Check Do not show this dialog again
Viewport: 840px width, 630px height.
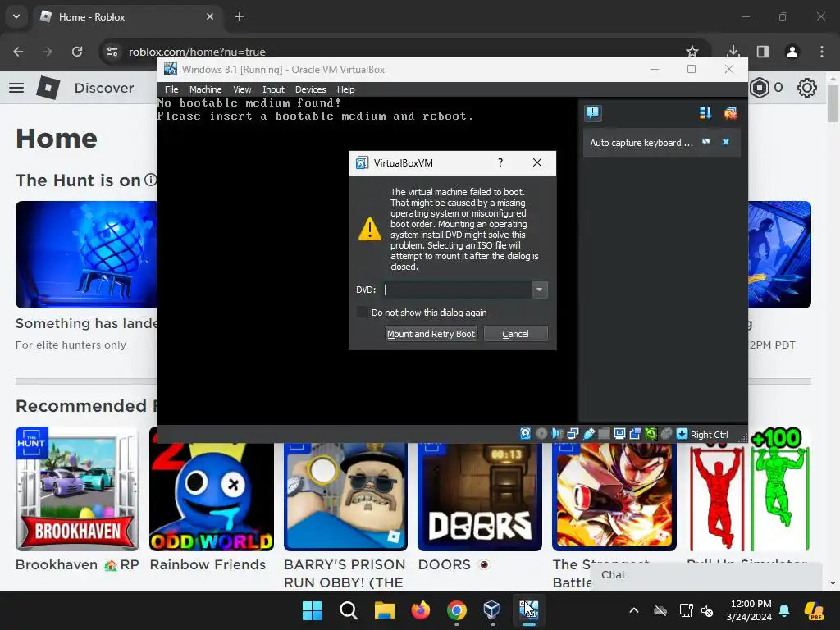tap(363, 312)
